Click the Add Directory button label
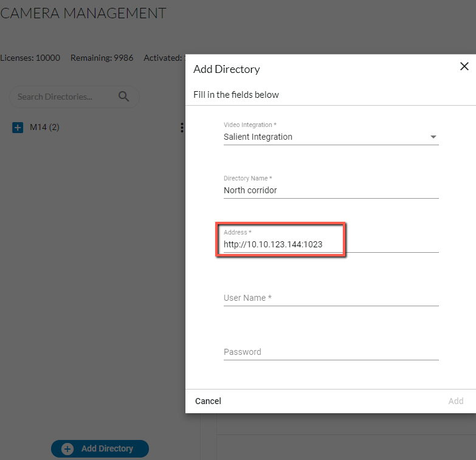 tap(107, 448)
